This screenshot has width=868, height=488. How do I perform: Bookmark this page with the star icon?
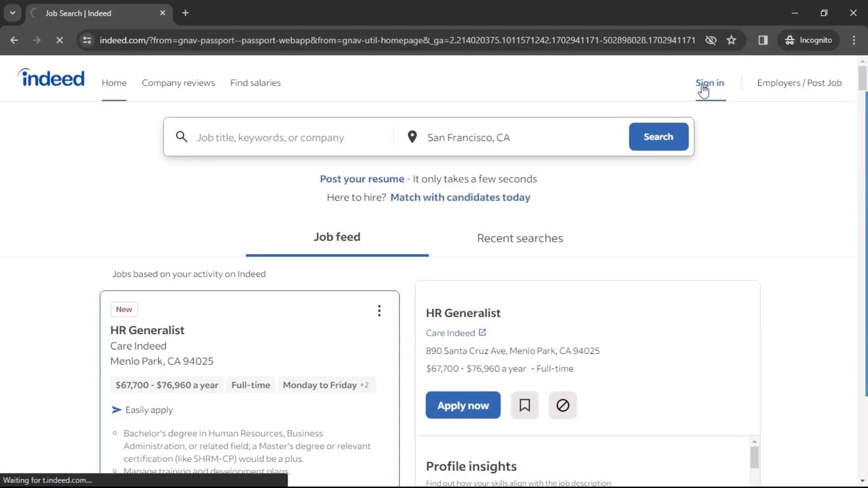[731, 40]
